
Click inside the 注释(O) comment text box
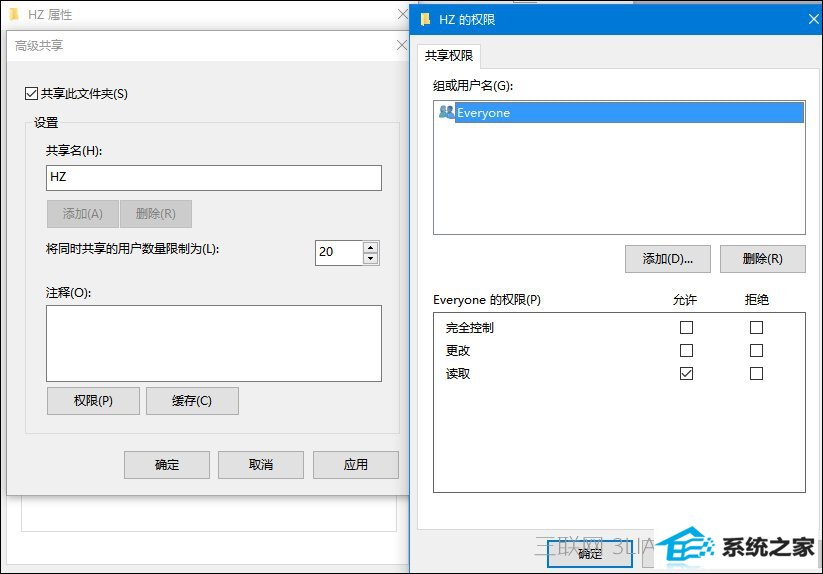point(214,343)
